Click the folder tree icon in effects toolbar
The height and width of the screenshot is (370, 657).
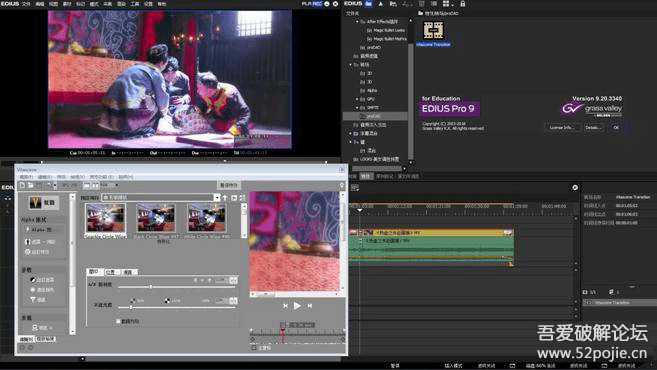pos(393,4)
